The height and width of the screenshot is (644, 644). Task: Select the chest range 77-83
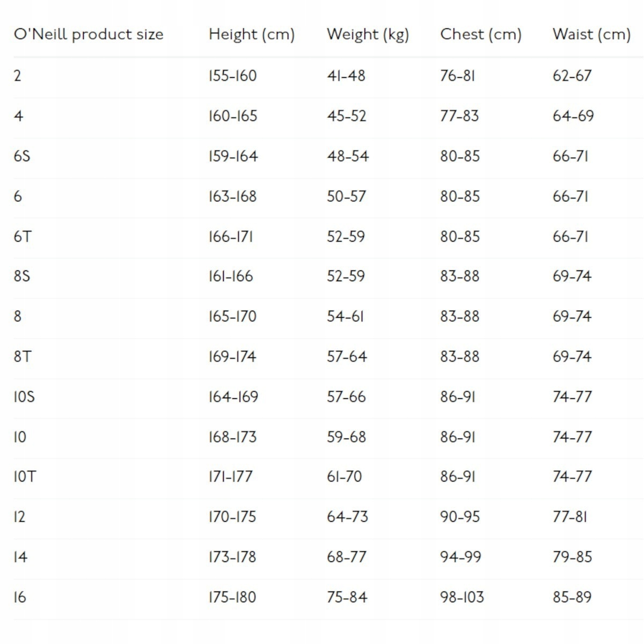[459, 116]
